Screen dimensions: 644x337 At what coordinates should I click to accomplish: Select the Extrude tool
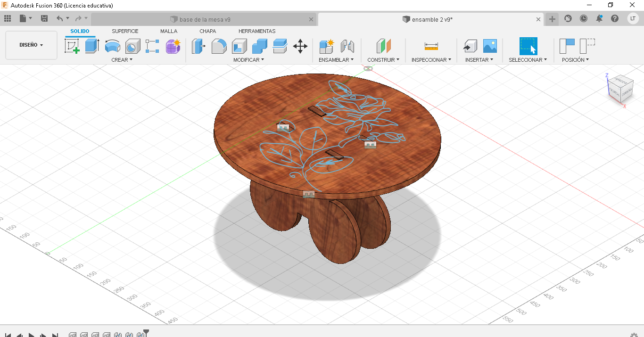click(x=92, y=46)
